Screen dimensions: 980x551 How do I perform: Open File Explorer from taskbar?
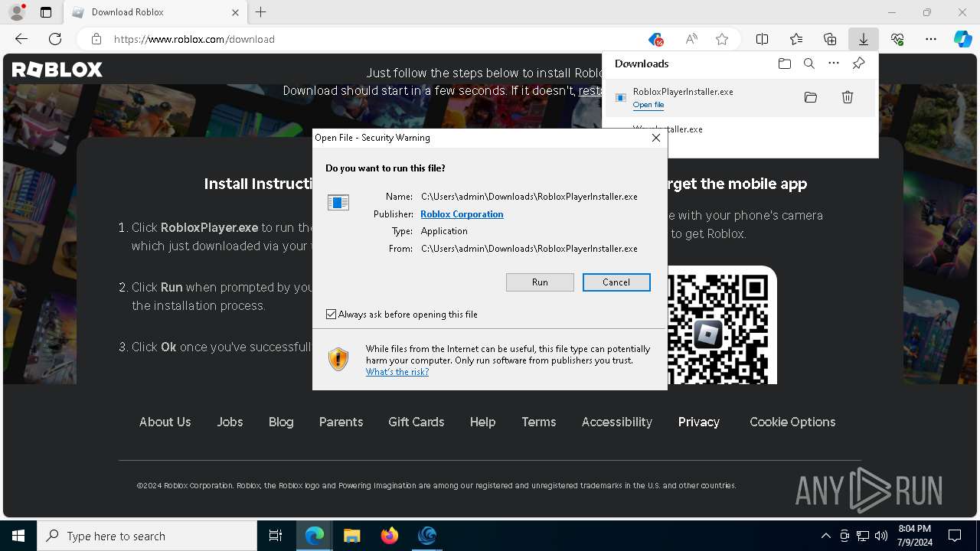[351, 536]
